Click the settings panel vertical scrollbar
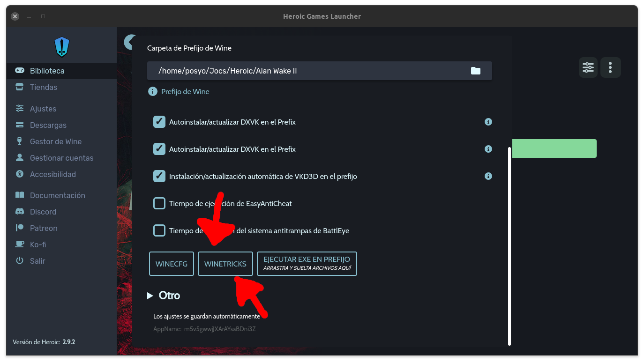644x363 pixels. 509,246
